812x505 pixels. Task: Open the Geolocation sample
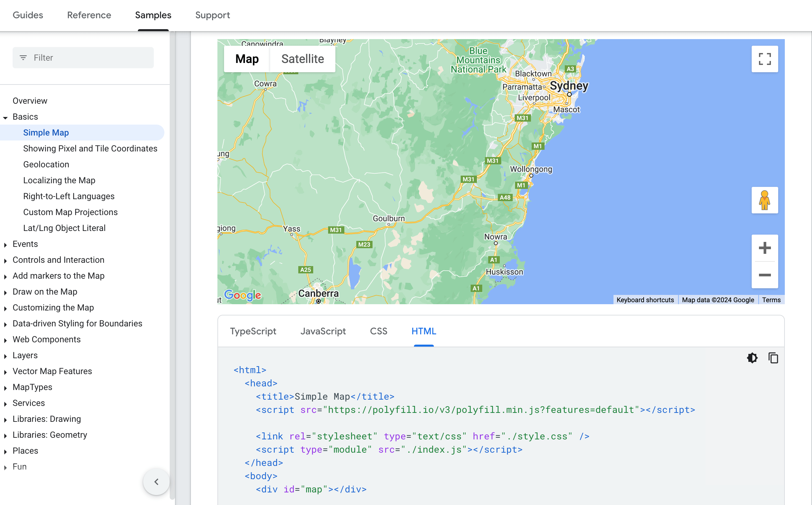pos(46,164)
